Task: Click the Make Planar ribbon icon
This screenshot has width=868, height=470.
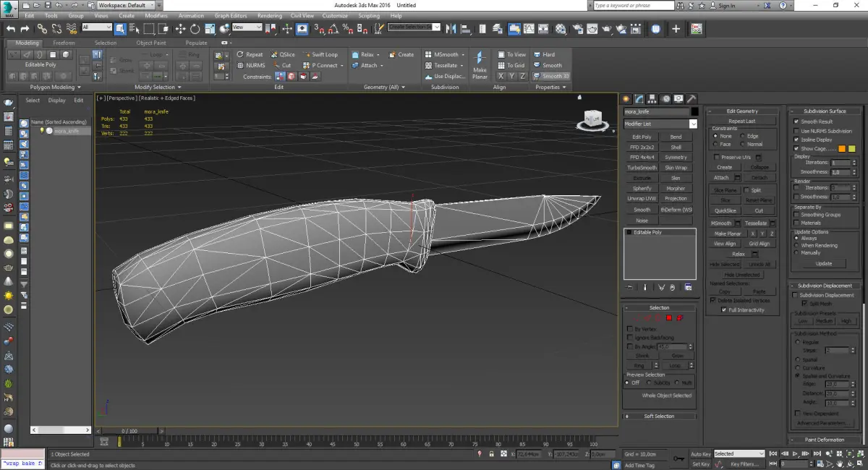Action: 480,65
